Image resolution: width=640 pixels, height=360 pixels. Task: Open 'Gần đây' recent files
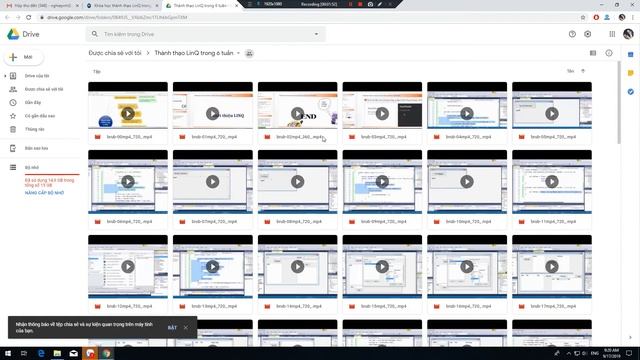coord(33,102)
